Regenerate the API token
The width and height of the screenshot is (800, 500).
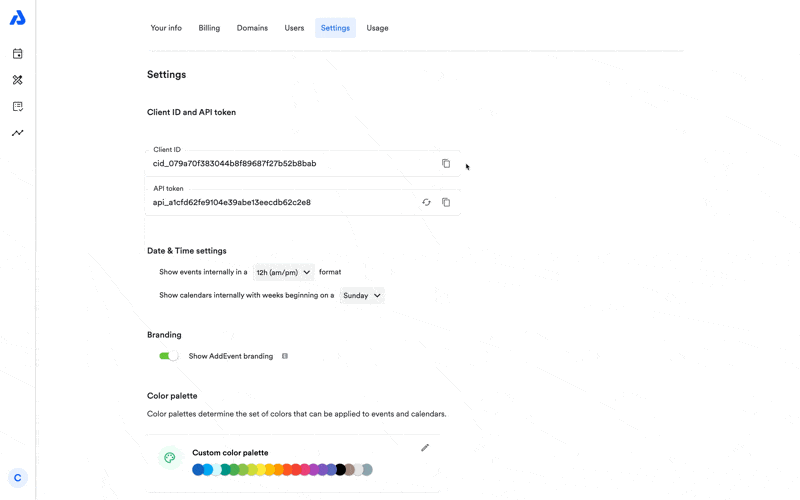click(427, 203)
